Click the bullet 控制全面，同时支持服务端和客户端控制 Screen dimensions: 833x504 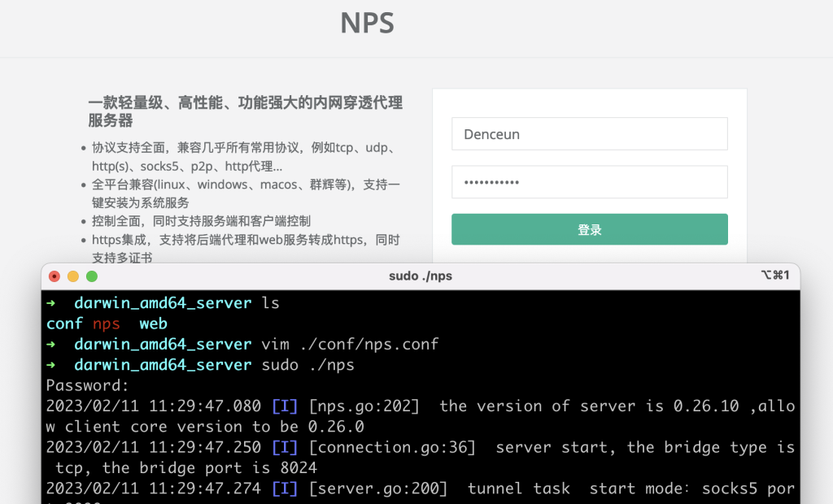(x=202, y=221)
